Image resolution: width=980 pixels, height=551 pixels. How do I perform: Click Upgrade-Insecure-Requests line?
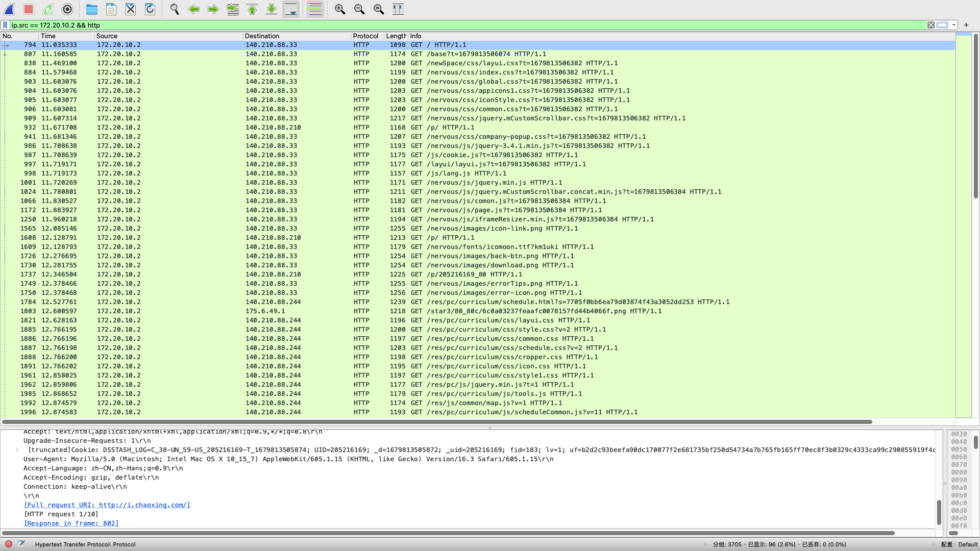coord(87,441)
